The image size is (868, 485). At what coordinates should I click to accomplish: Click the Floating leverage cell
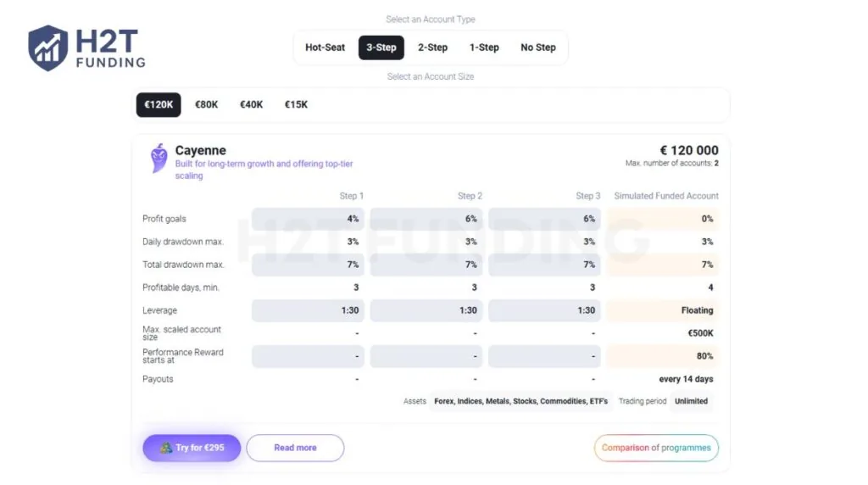(x=663, y=310)
